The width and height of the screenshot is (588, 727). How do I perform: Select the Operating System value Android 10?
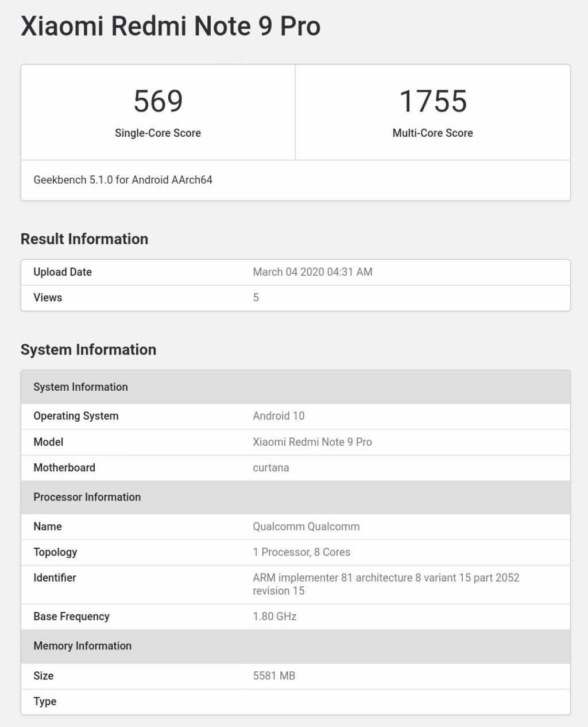click(x=279, y=416)
